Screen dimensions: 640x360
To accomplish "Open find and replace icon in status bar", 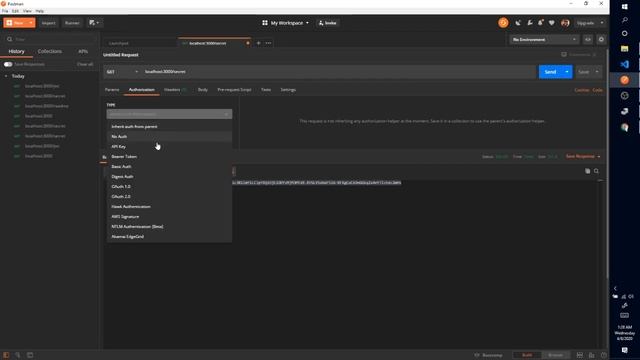I will (x=18, y=355).
